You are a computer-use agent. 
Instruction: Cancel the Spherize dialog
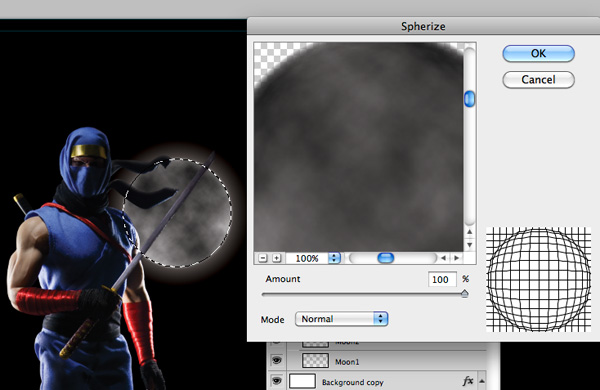point(538,80)
